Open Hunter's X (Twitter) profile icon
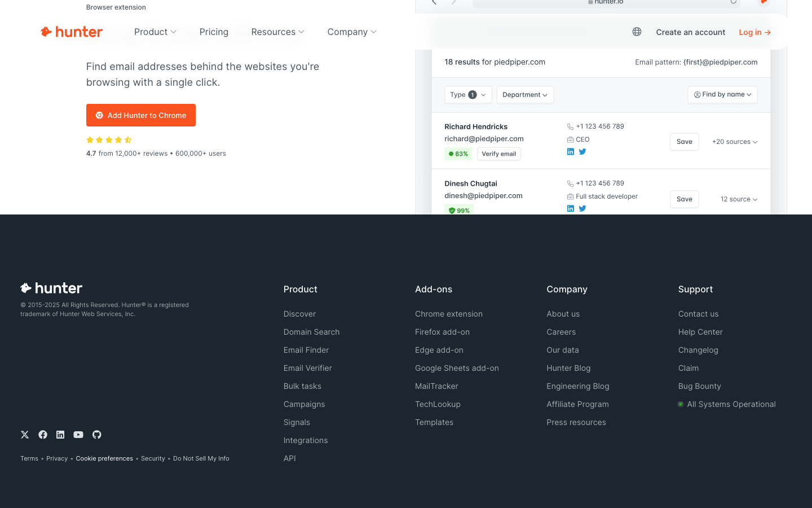 [25, 435]
